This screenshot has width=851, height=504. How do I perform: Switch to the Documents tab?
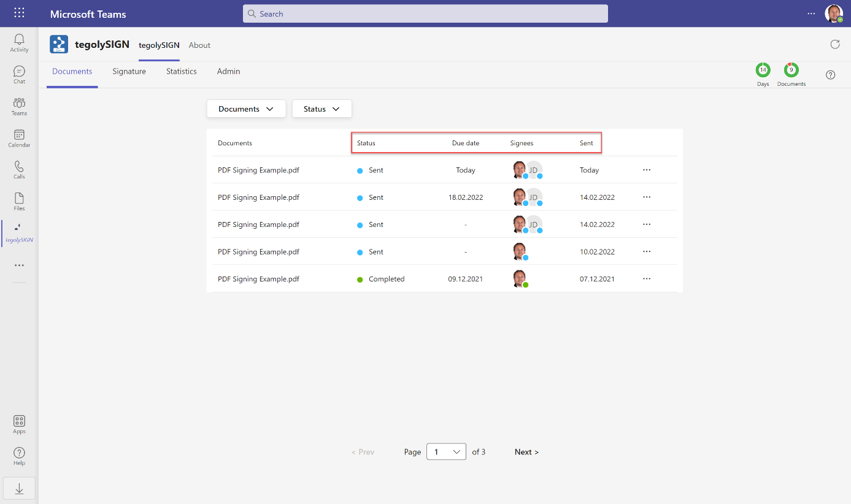[72, 72]
